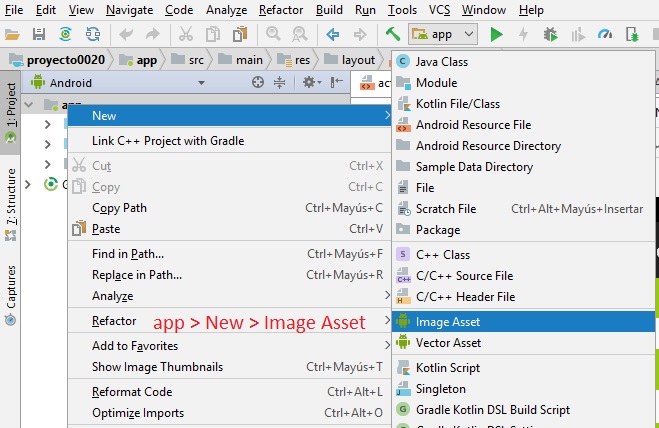Click the Debug app bug icon
This screenshot has height=428, width=659.
(x=551, y=34)
